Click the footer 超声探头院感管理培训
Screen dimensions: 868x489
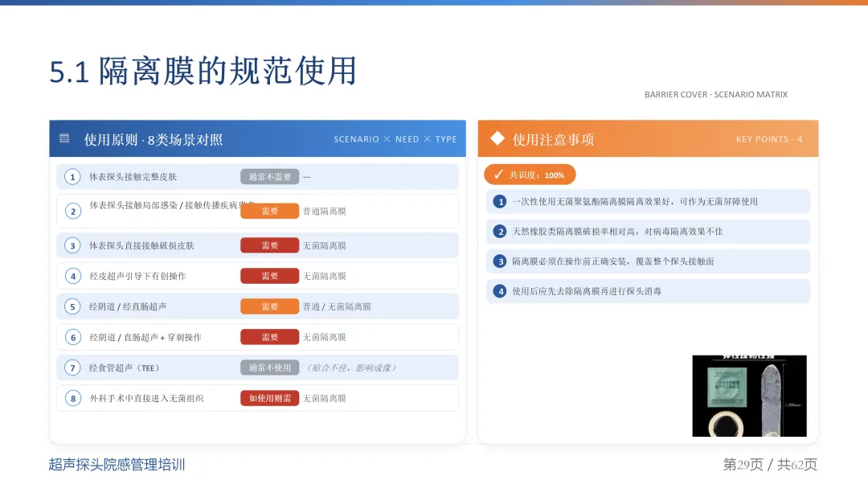117,464
